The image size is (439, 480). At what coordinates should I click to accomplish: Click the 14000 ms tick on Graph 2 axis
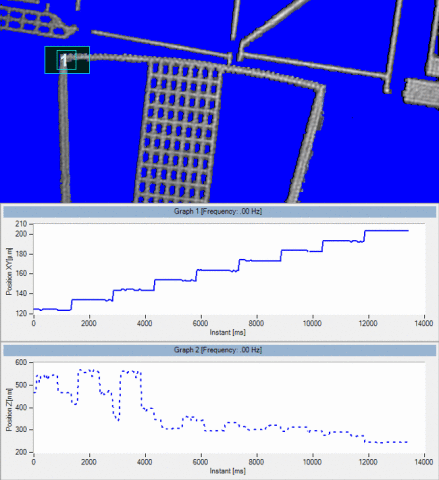(424, 462)
